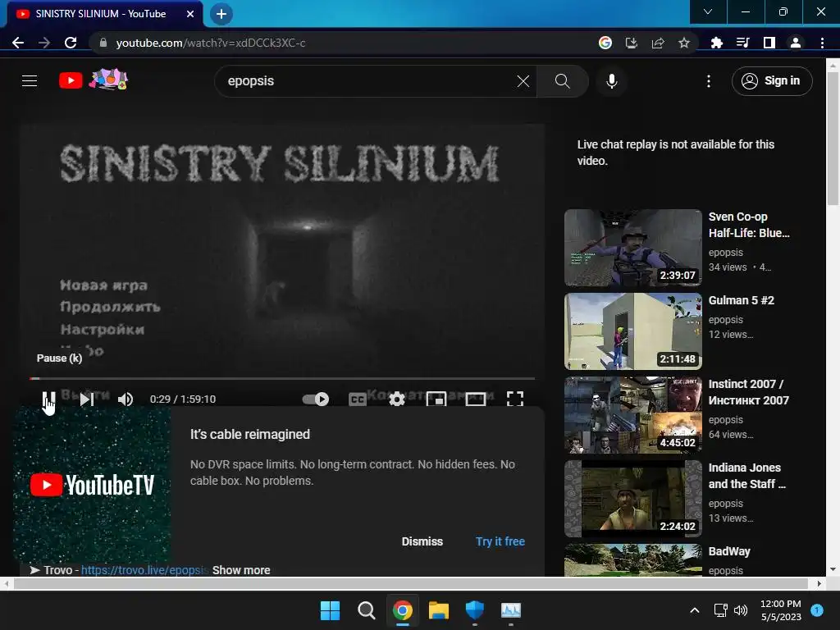Open taskbar Search
The image size is (840, 630).
[x=367, y=610]
